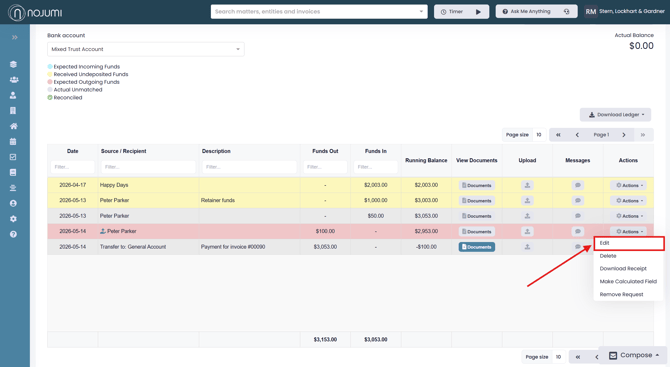This screenshot has width=670, height=367.
Task: Upload file for the $50.00 Peter Parker row
Action: click(x=527, y=216)
